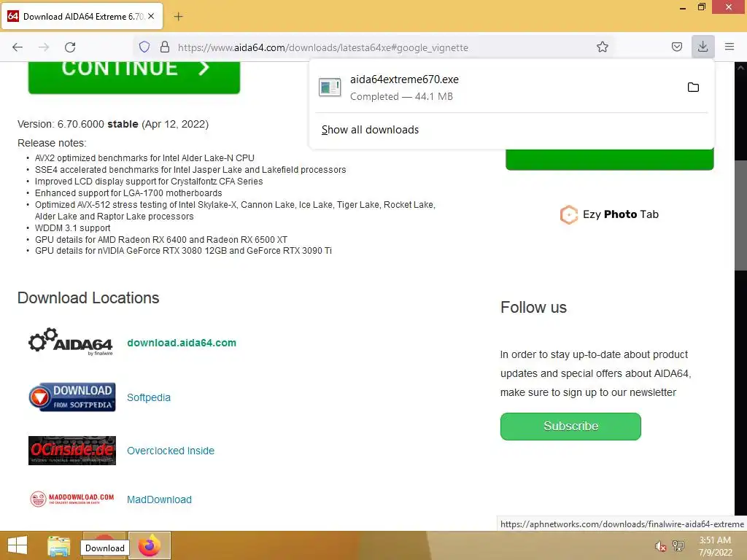The width and height of the screenshot is (747, 560).
Task: Click the AIDA64 by finalwire logo
Action: [71, 341]
